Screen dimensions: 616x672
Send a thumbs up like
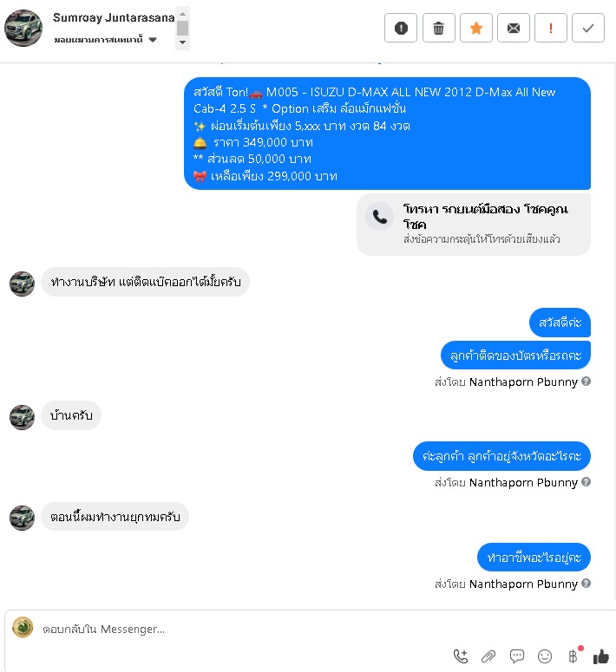pyautogui.click(x=601, y=656)
